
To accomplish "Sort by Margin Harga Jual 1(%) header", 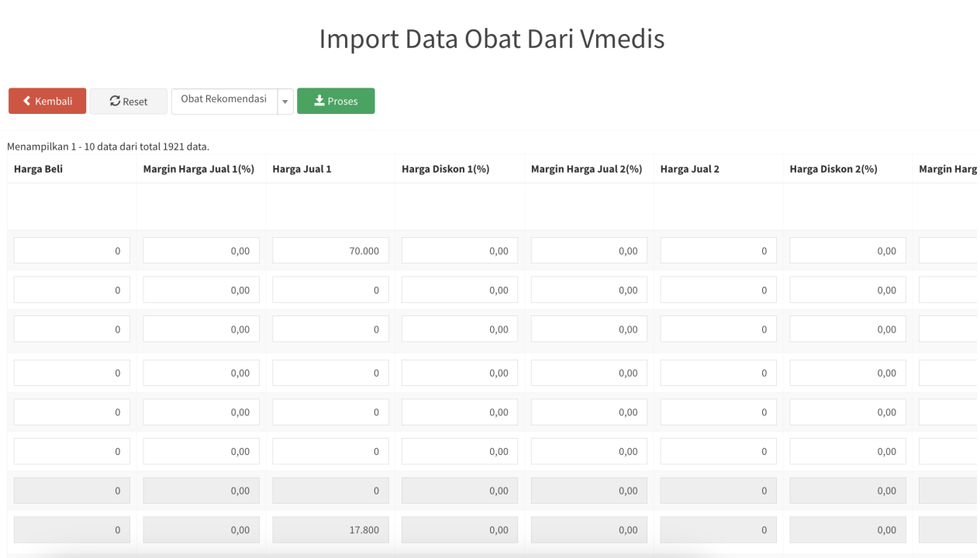I will (198, 169).
